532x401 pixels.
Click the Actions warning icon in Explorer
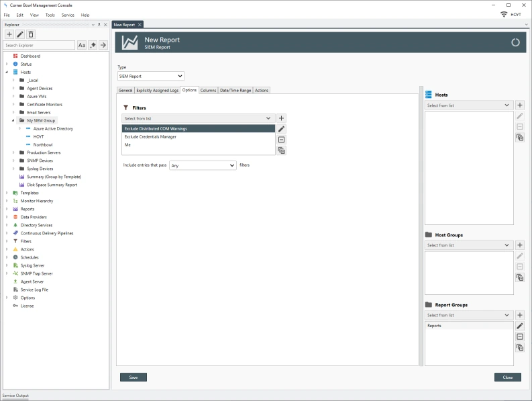pos(15,249)
